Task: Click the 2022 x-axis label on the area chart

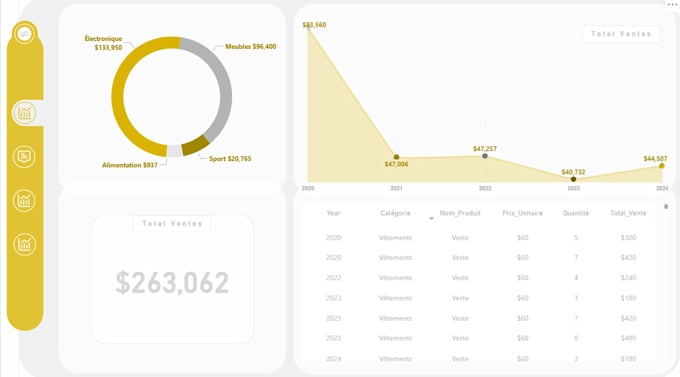Action: [485, 188]
